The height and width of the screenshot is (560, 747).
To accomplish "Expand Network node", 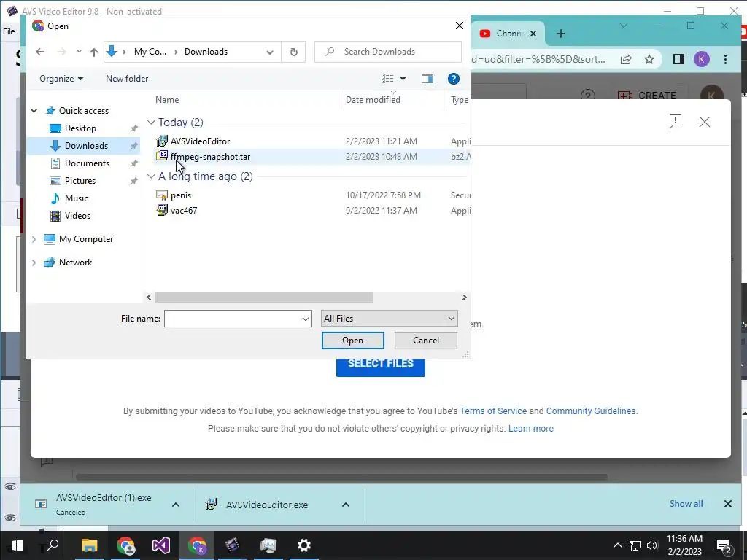I will point(34,262).
